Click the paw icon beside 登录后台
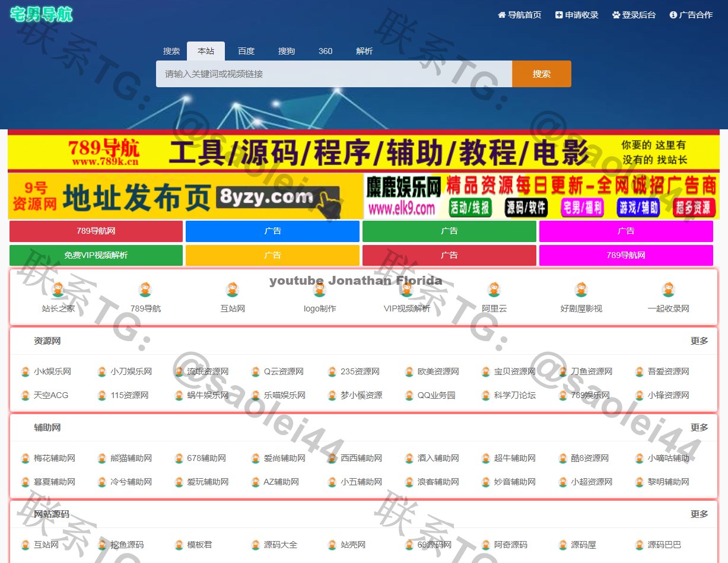The width and height of the screenshot is (728, 563). 616,15
